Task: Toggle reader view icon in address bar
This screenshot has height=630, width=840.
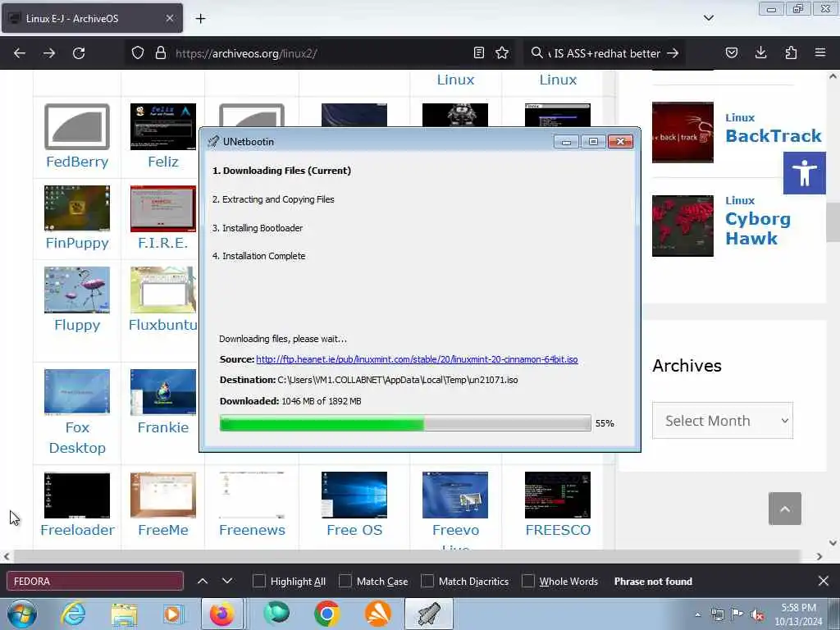Action: (x=479, y=53)
